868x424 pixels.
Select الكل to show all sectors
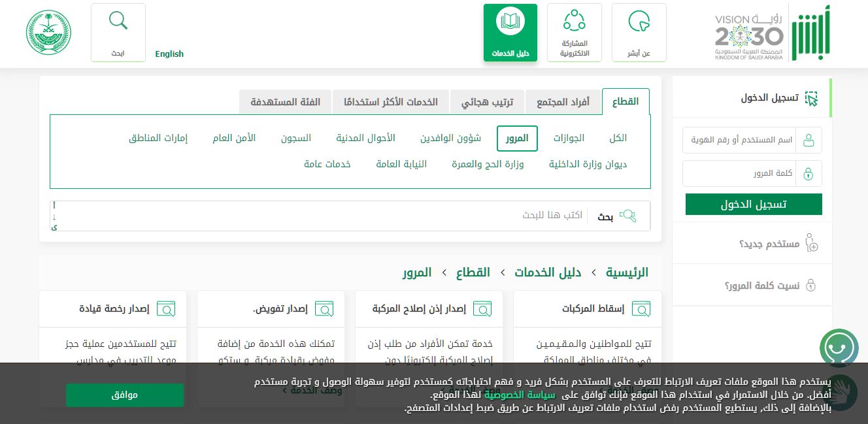[x=617, y=138]
